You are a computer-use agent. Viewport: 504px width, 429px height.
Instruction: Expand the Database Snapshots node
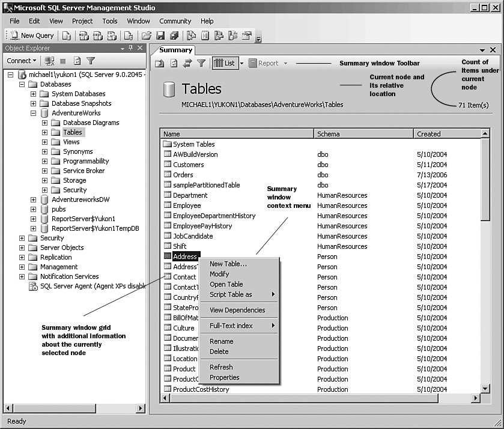pos(33,103)
